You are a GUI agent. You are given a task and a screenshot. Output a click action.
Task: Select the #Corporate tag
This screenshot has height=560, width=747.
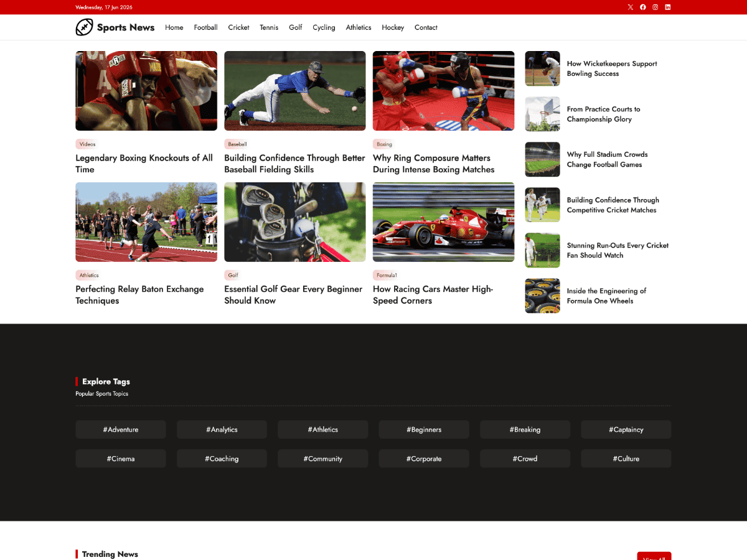424,459
